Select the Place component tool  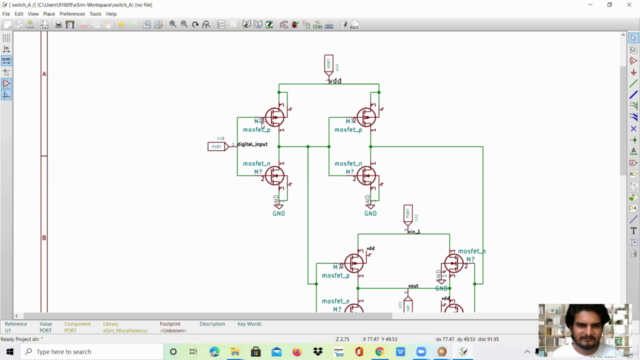click(633, 61)
